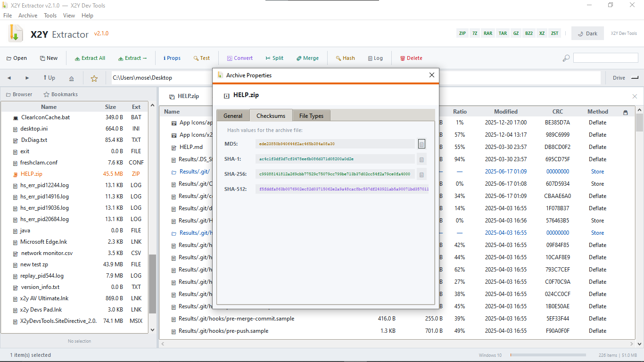Click the Extract → toolbar button
Screen dimensions: 644x362
[132, 58]
